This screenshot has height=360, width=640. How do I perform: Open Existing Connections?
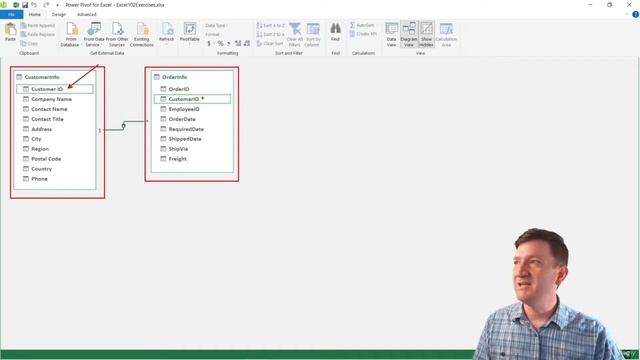[142, 34]
